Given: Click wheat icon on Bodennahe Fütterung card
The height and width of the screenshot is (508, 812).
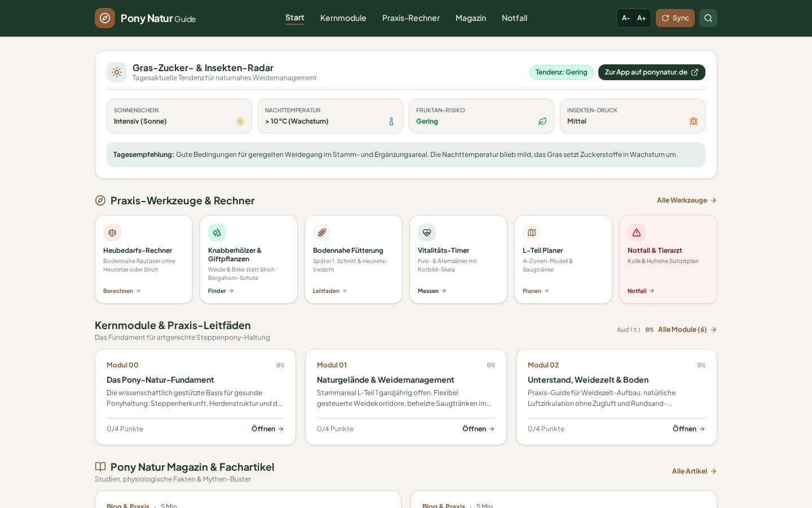Looking at the screenshot, I should (322, 233).
